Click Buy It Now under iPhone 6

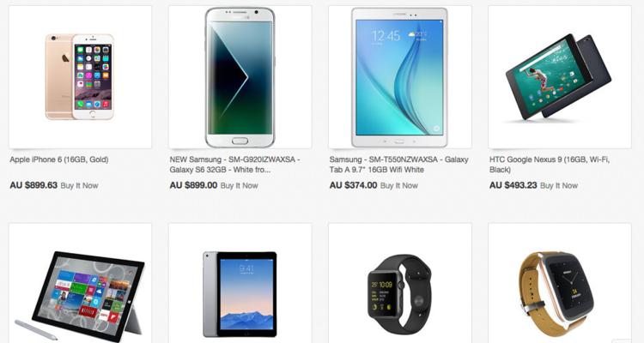79,185
